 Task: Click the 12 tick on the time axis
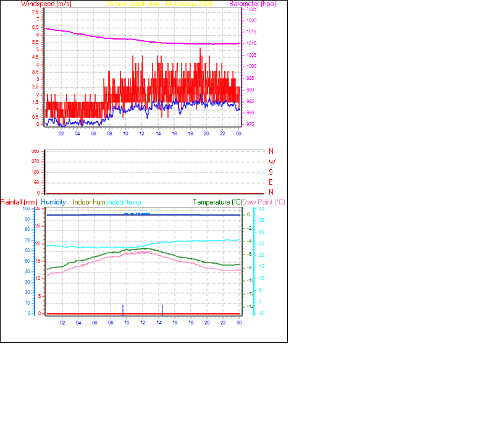[141, 133]
